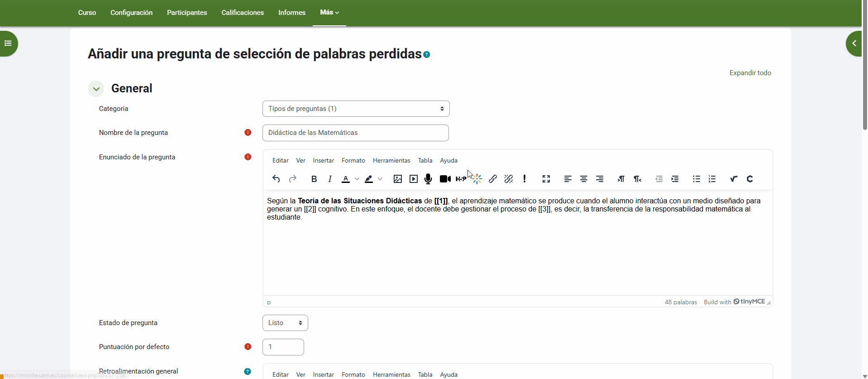Viewport: 868px width, 379px height.
Task: Open the highlight color dropdown arrow
Action: click(380, 179)
